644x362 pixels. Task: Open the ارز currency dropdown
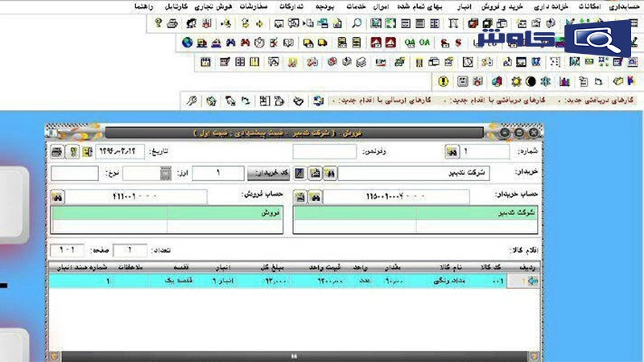click(166, 173)
